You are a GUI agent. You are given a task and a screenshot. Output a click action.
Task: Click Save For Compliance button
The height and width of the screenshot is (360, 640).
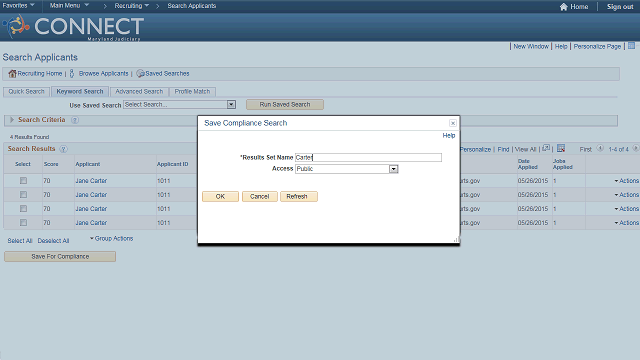(60, 256)
